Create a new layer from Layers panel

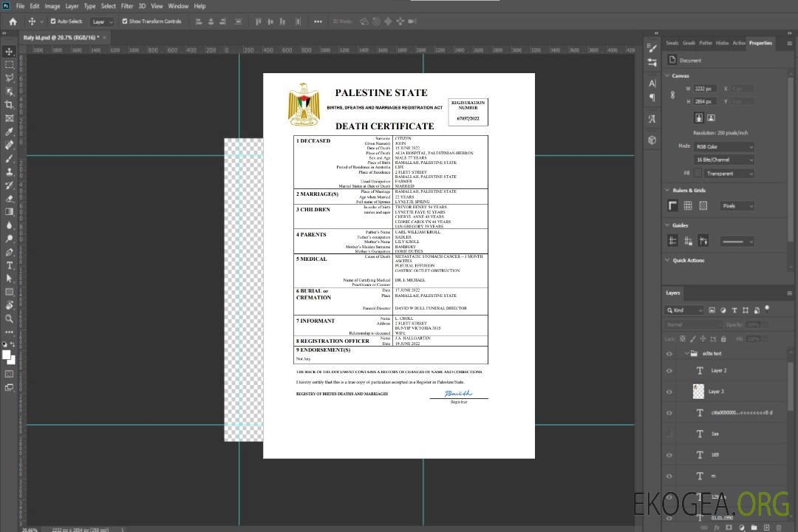click(x=766, y=528)
